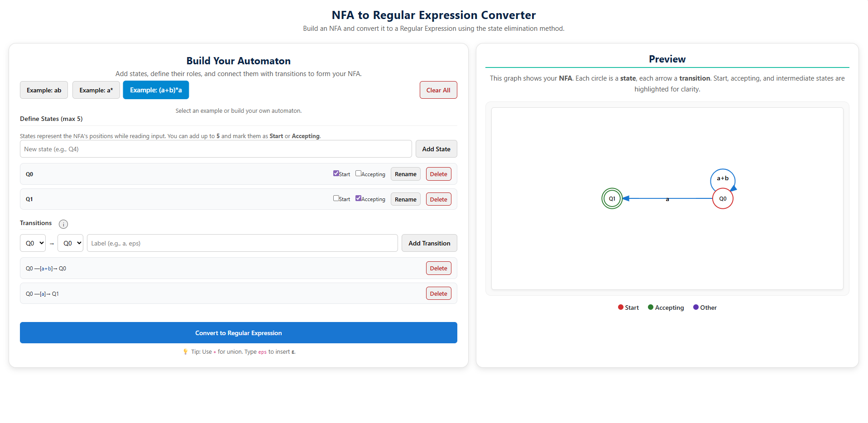Delete the Q0 —[a]→ Q1 transition
Viewport: 868px width, 423px height.
tap(438, 293)
